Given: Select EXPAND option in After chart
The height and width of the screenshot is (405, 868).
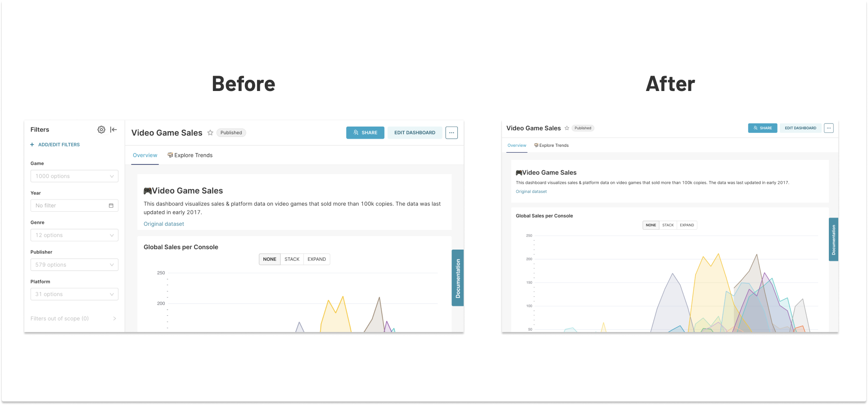Looking at the screenshot, I should click(x=687, y=225).
